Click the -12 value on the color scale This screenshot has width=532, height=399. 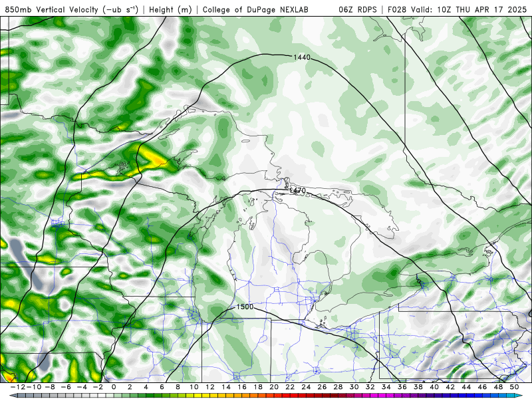click(18, 387)
